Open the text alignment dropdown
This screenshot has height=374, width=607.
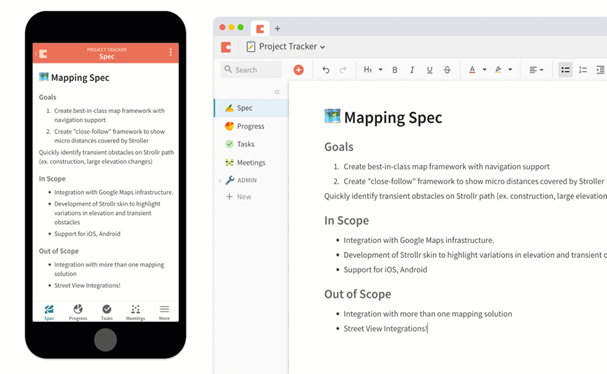pos(536,70)
